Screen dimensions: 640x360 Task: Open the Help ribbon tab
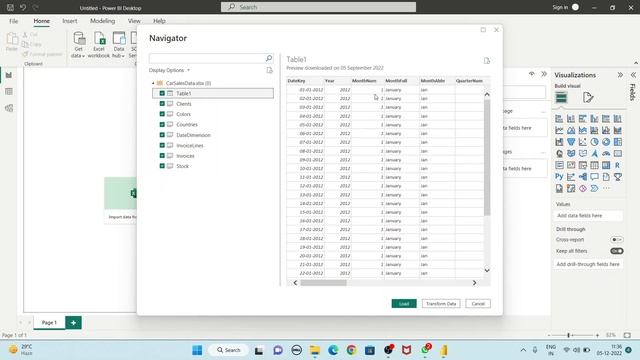[159, 21]
